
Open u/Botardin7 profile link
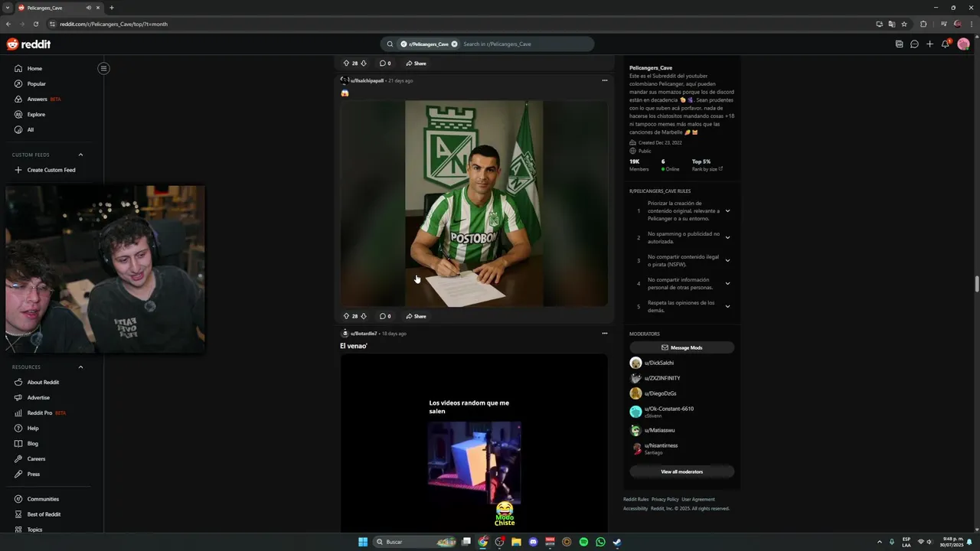tap(363, 334)
